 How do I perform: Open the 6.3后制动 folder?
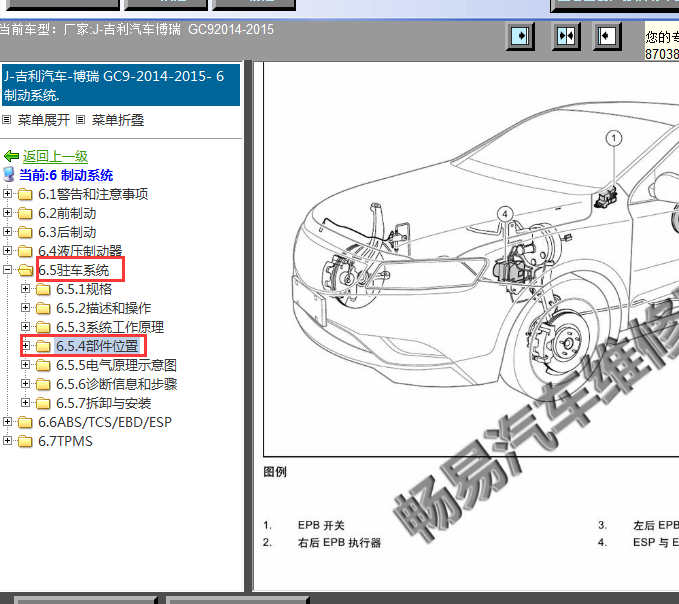point(67,232)
